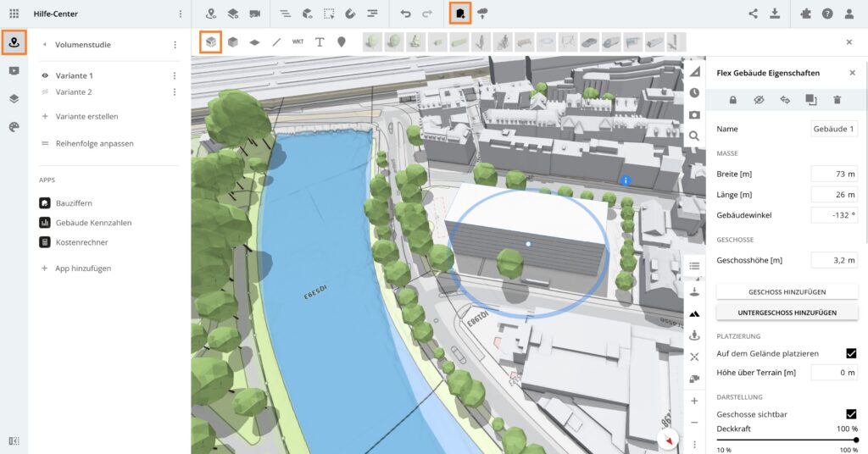Screen dimensions: 868x454
Task: Open the color palette icon in left sidebar
Action: (14, 126)
